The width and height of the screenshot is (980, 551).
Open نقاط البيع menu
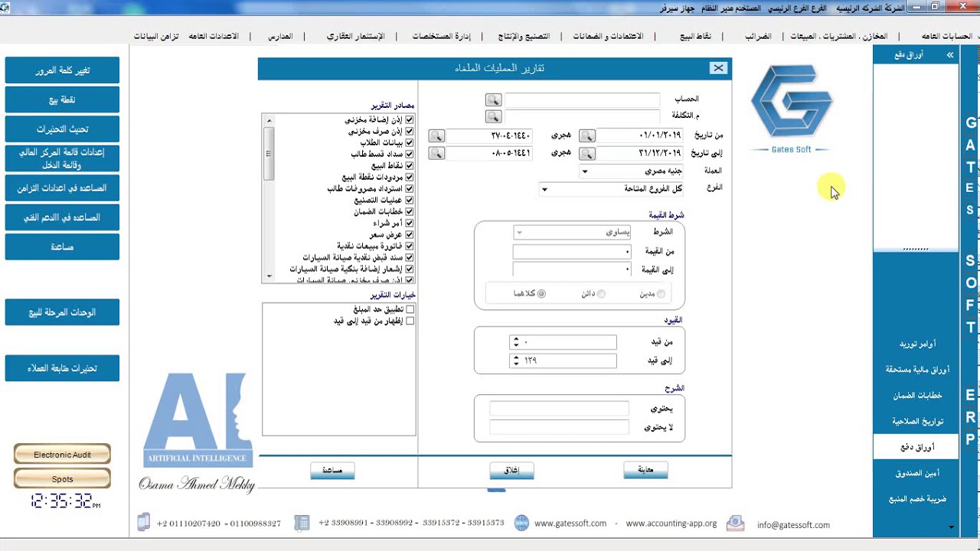(696, 36)
